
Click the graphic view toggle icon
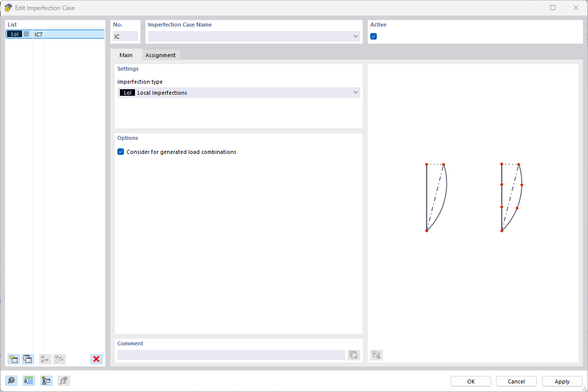(376, 355)
